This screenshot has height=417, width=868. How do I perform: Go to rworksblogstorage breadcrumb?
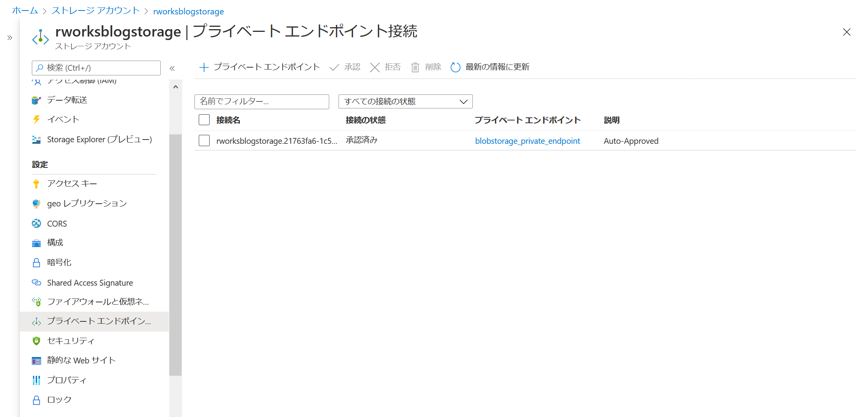coord(188,11)
